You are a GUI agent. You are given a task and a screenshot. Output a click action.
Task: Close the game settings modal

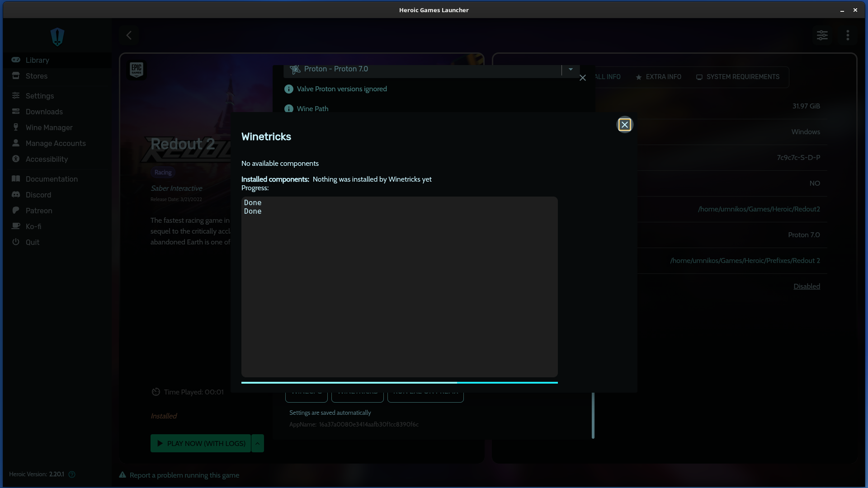[583, 78]
